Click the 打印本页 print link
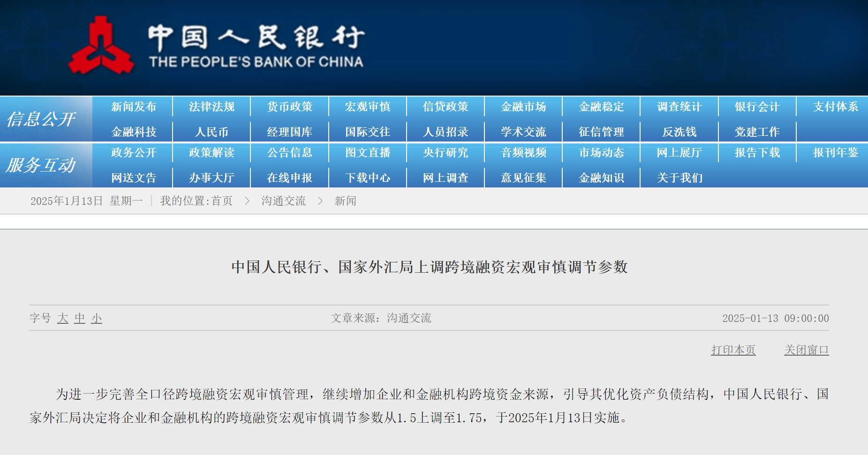868x455 pixels. [733, 350]
